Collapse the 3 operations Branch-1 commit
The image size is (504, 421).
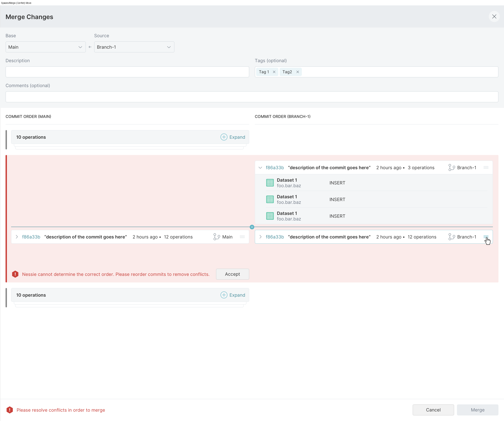[260, 168]
